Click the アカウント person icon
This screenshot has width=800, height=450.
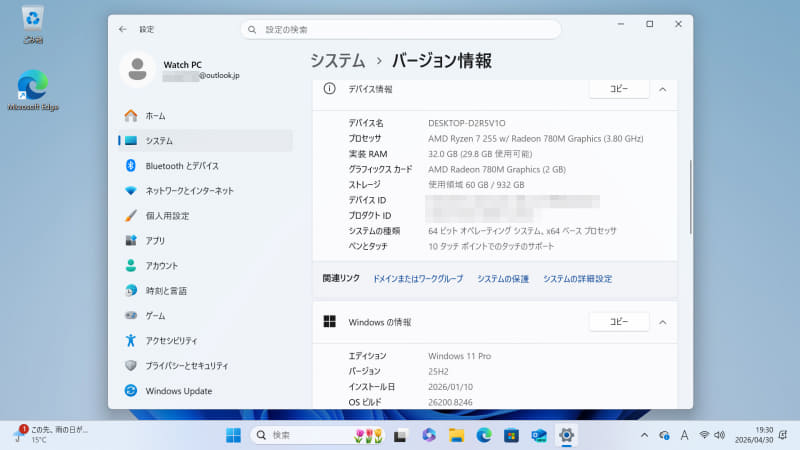coord(131,265)
